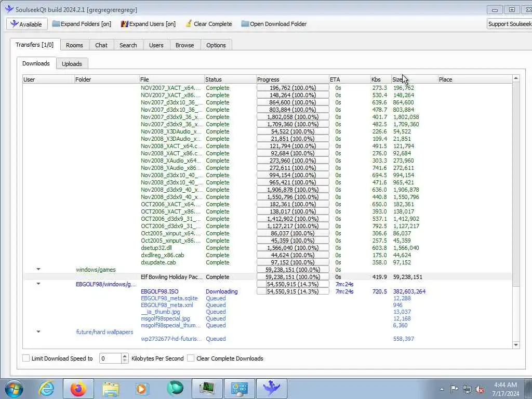
Task: Click the SoulseekQt taskbar icon
Action: [271, 389]
